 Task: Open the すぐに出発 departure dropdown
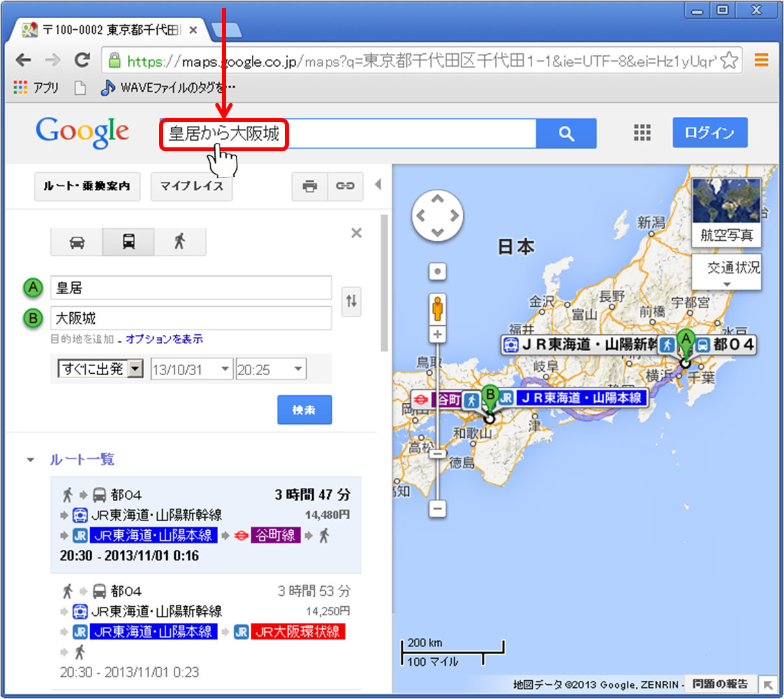pos(101,369)
